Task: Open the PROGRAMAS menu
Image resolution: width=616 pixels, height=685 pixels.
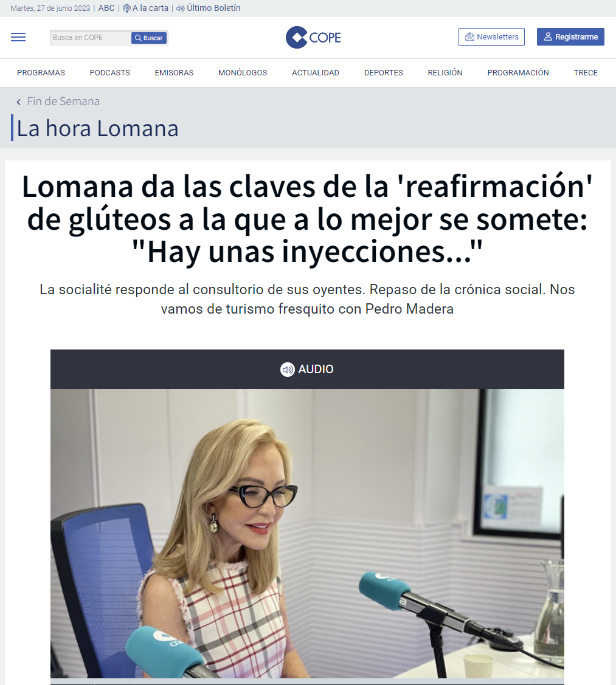Action: coord(41,73)
